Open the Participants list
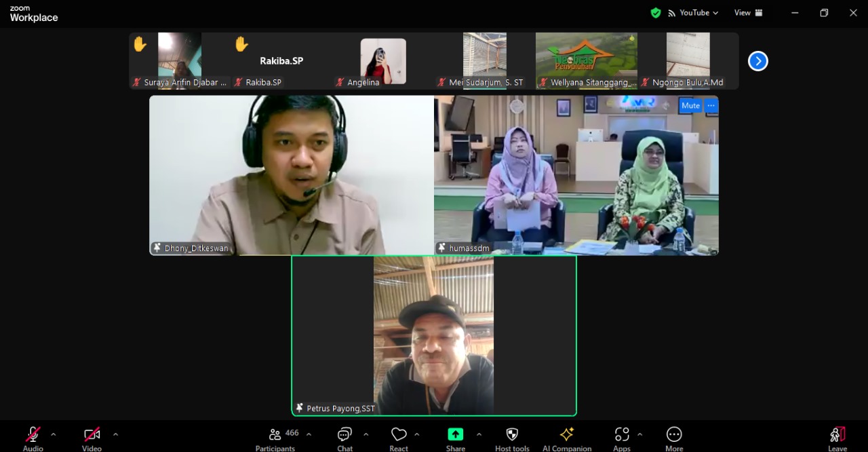The height and width of the screenshot is (452, 868). 275,435
